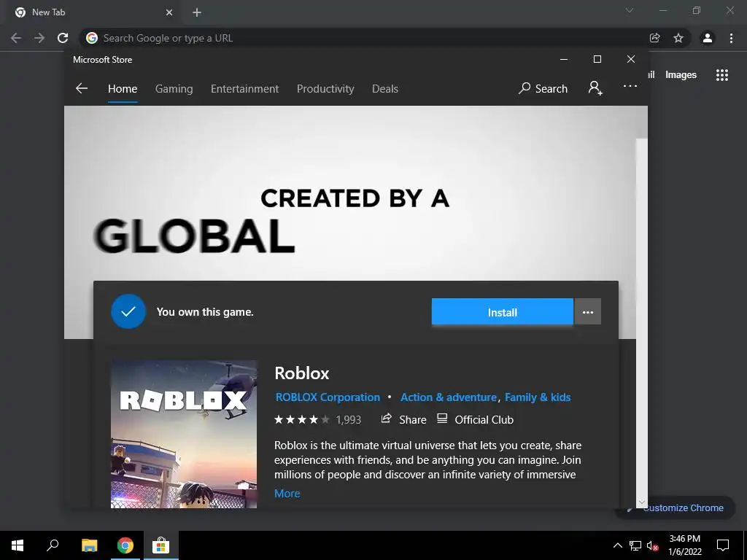Bookmark this tab with star icon
The width and height of the screenshot is (747, 560).
tap(678, 38)
